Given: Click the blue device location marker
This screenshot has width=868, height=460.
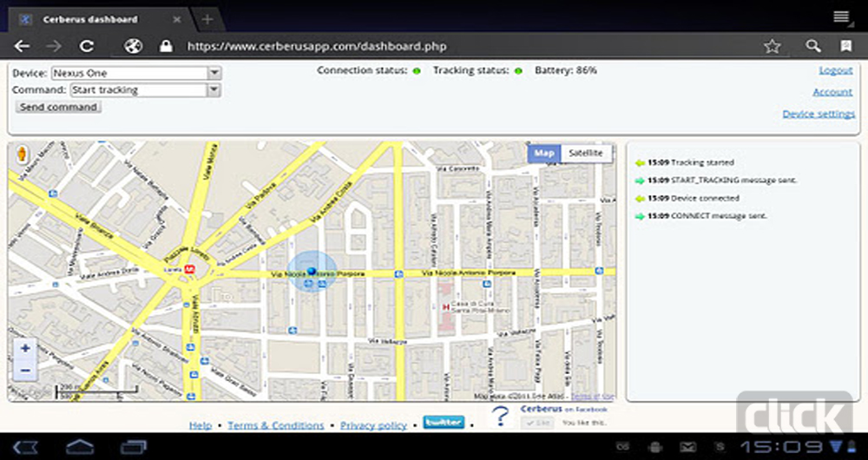Looking at the screenshot, I should [312, 272].
